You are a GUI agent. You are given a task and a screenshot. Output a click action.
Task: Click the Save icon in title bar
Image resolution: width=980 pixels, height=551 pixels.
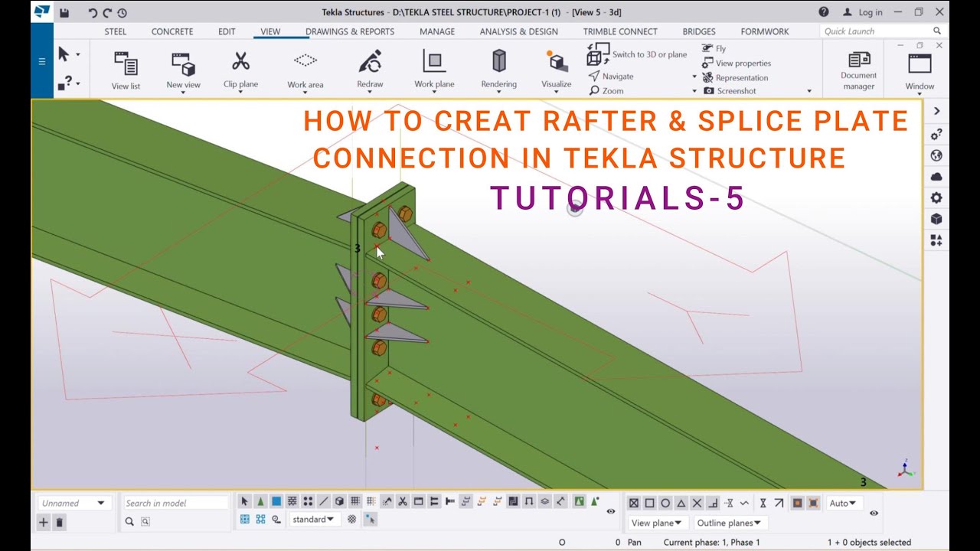click(64, 12)
